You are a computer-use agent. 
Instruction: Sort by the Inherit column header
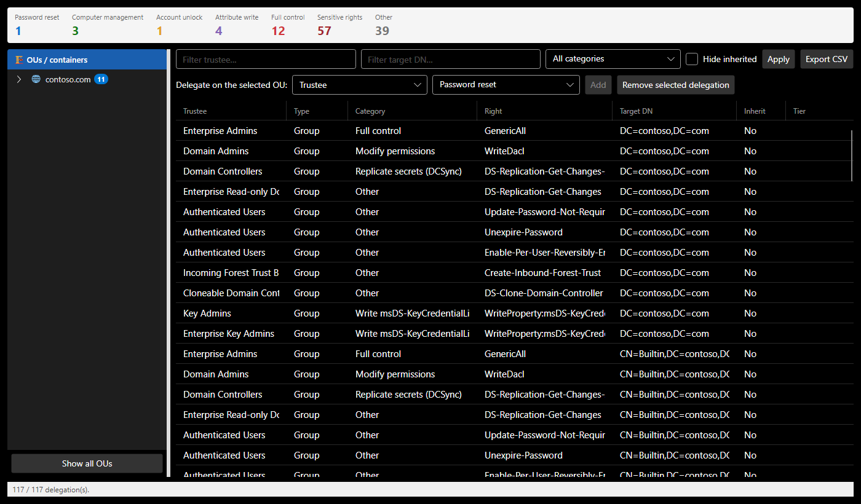[761, 111]
